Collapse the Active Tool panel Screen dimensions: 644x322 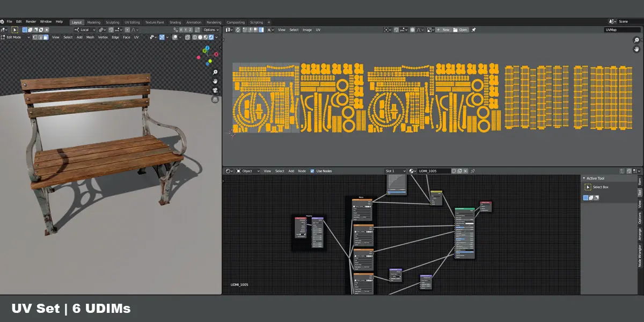pos(584,178)
